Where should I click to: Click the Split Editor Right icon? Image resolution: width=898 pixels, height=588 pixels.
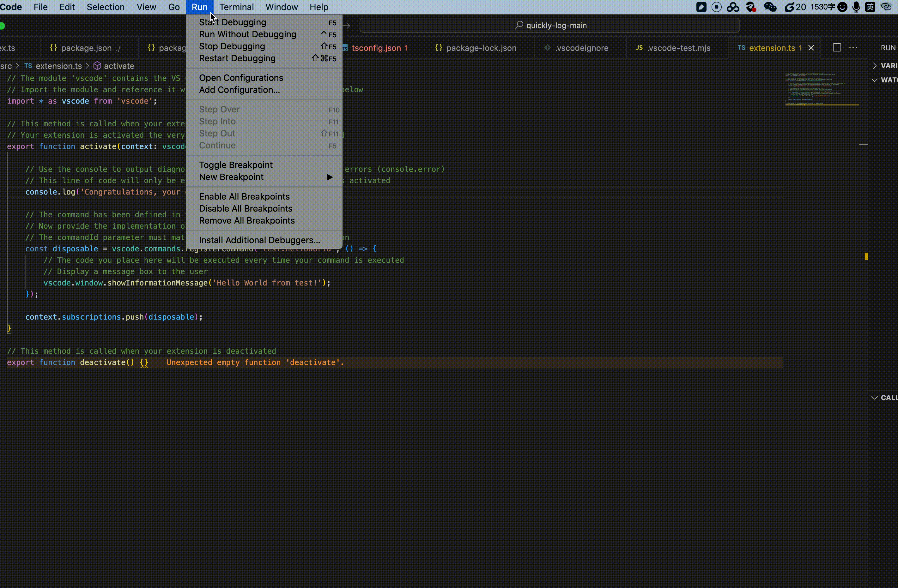point(836,47)
